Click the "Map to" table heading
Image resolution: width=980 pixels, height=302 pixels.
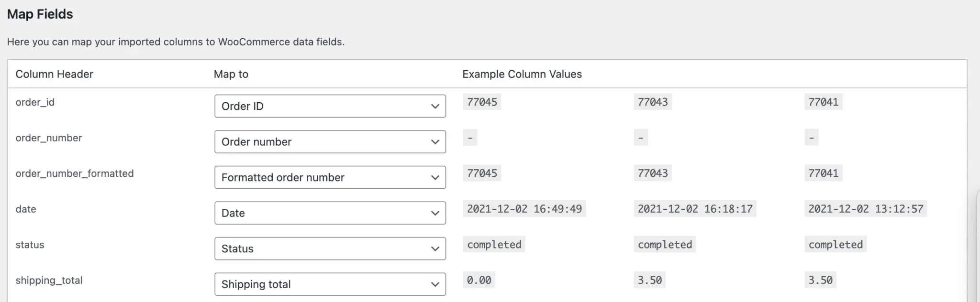click(231, 74)
